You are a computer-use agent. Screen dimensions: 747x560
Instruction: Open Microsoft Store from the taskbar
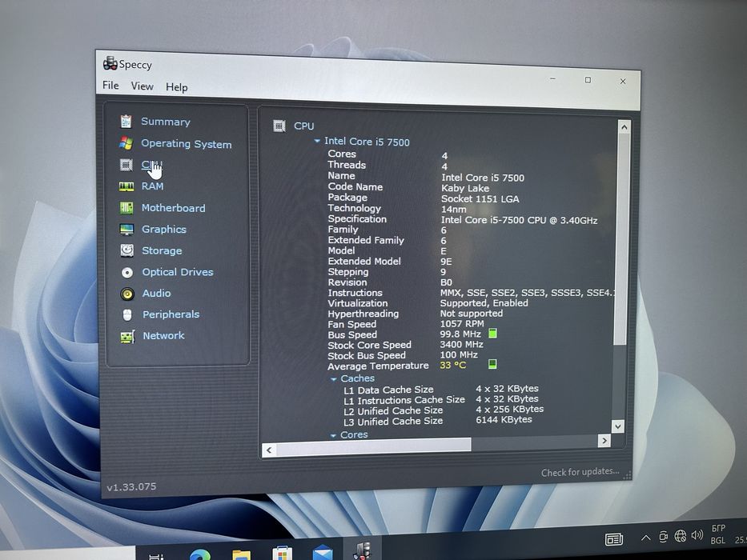click(282, 554)
